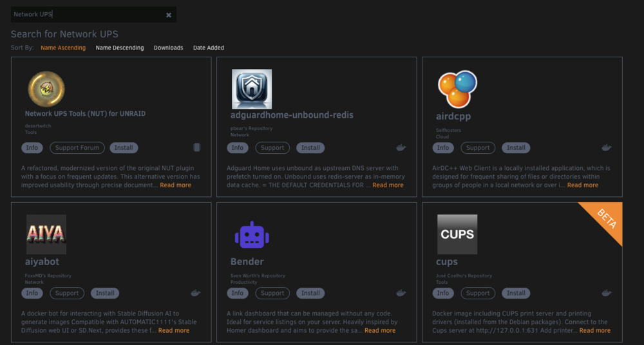Expand Read more on the airdcpp description
Image resolution: width=644 pixels, height=345 pixels.
point(582,185)
